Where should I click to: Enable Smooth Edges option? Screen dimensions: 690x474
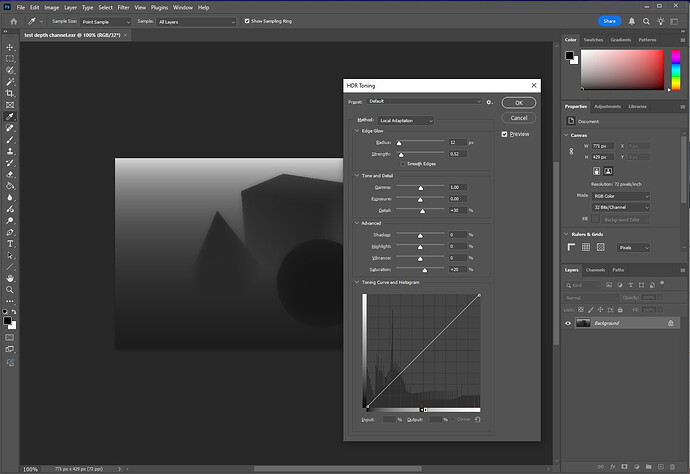[403, 164]
